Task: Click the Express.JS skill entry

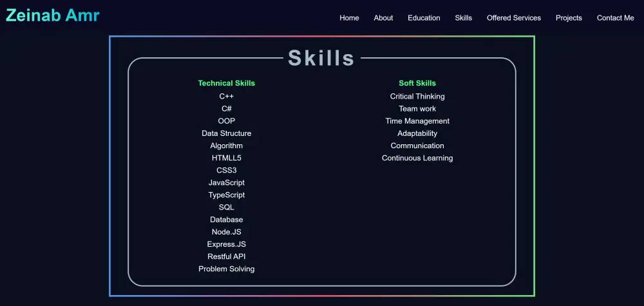Action: pyautogui.click(x=226, y=244)
